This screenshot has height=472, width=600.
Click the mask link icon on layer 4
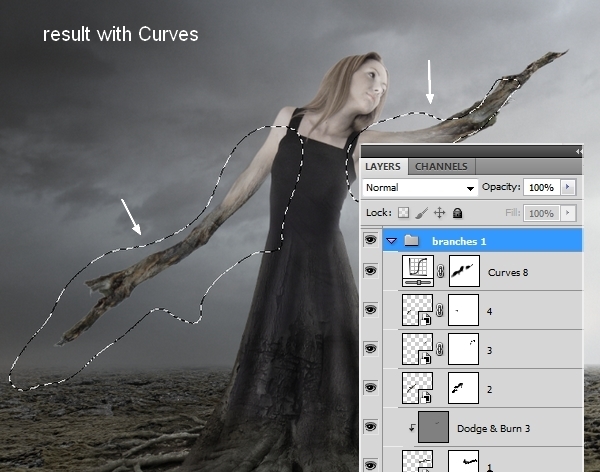[x=440, y=310]
